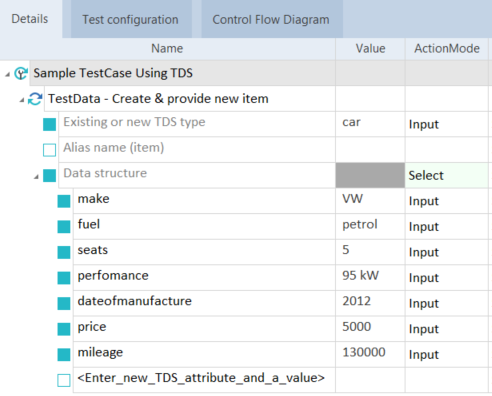Click the teal square icon beside mileage
This screenshot has width=492, height=396.
click(64, 355)
